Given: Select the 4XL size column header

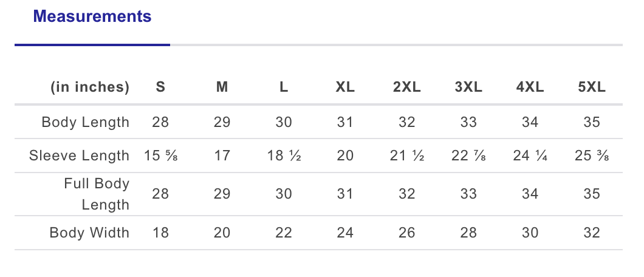Looking at the screenshot, I should tap(530, 87).
